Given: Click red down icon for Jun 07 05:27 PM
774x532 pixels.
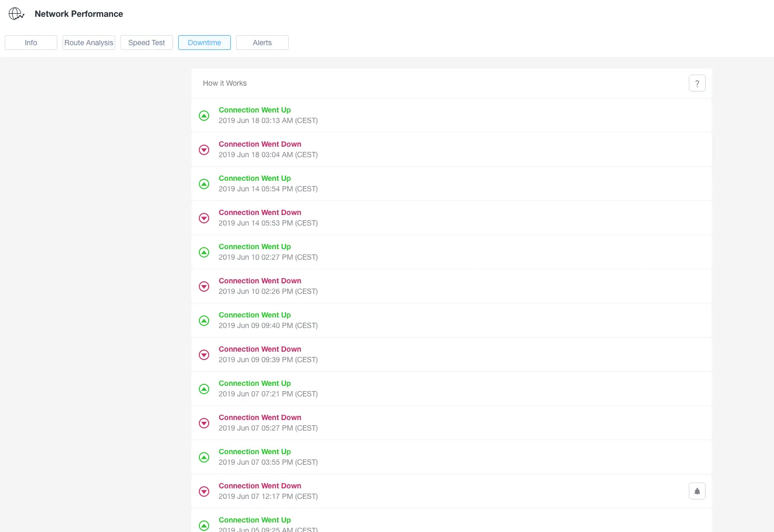Looking at the screenshot, I should point(204,423).
